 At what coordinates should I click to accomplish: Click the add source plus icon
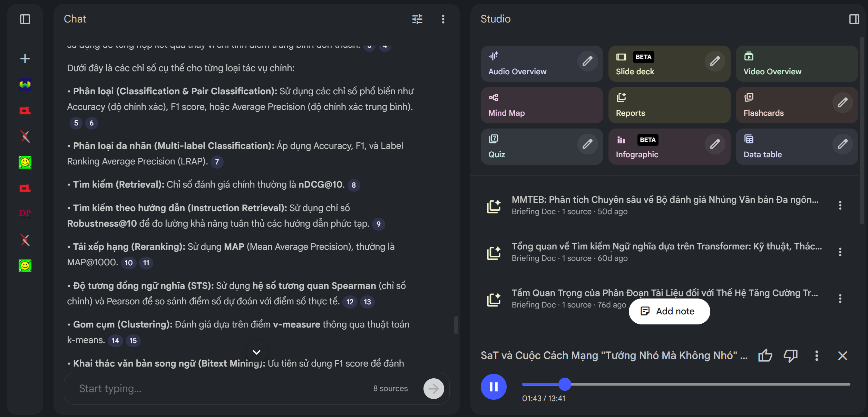25,58
